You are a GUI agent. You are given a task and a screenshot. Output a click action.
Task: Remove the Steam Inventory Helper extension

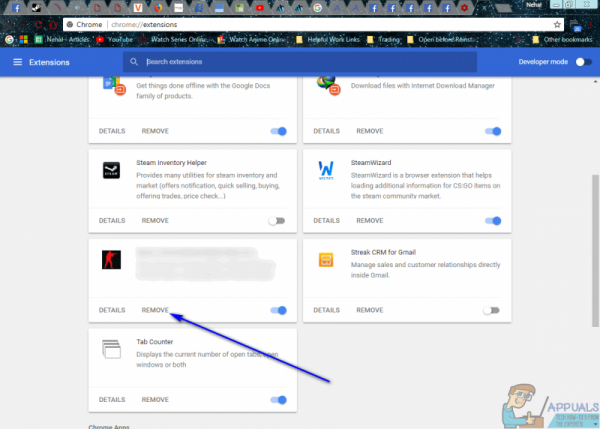(x=155, y=220)
